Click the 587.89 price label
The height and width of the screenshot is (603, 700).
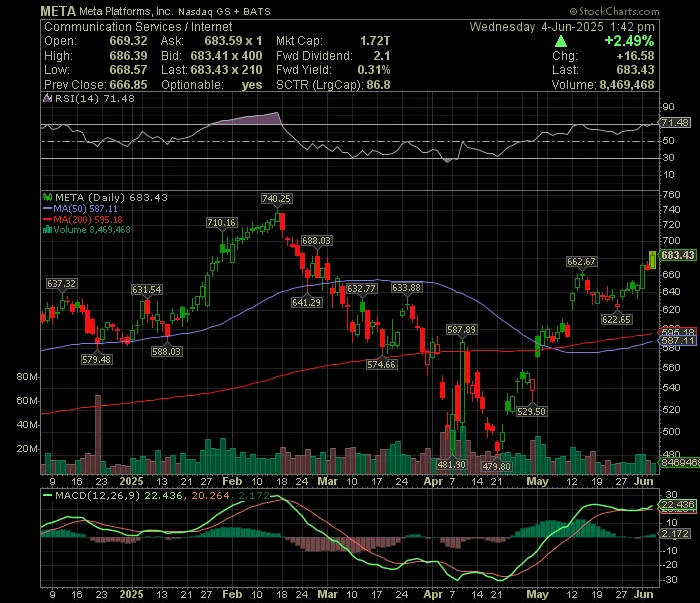[462, 329]
